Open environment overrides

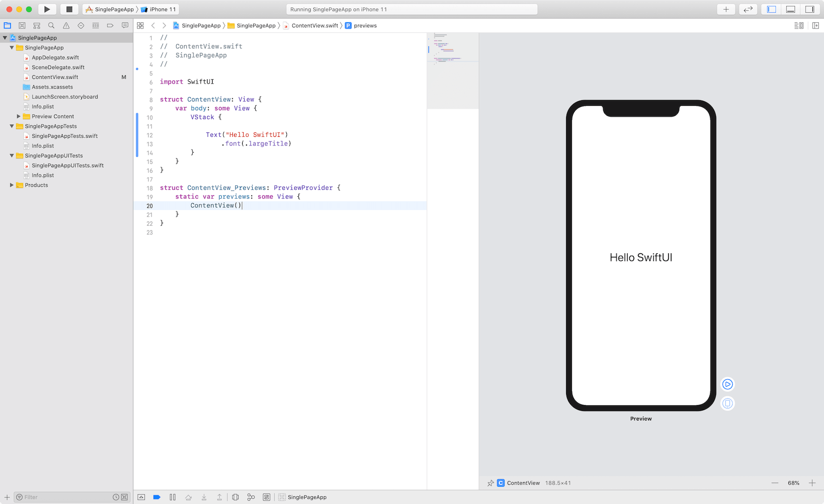pyautogui.click(x=267, y=497)
